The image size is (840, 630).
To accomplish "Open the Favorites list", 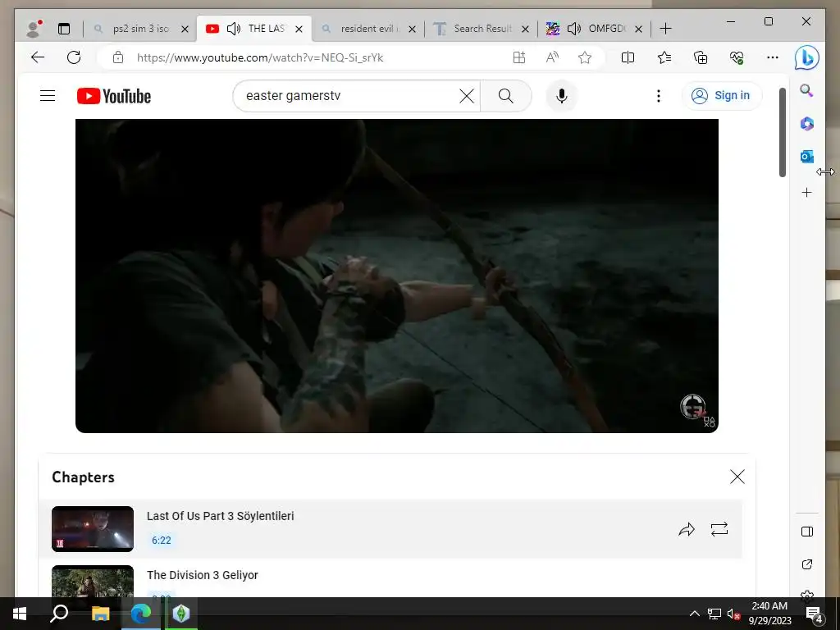I will tap(664, 57).
